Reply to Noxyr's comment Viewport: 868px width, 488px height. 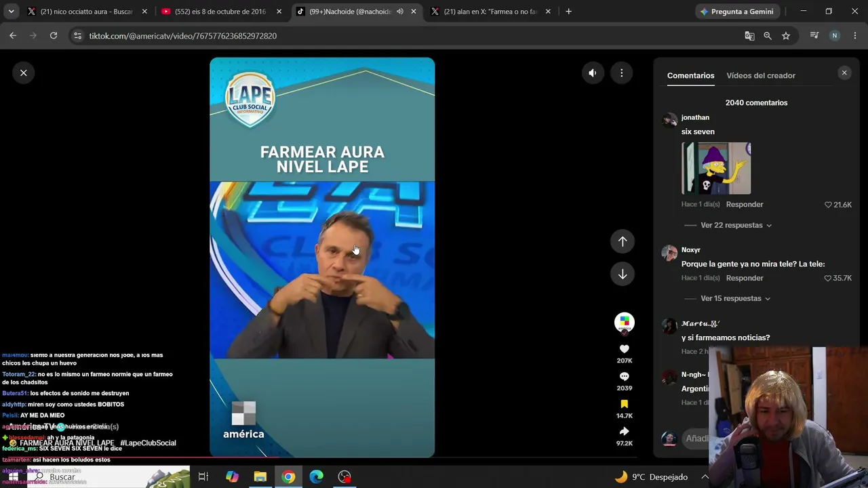pos(745,278)
